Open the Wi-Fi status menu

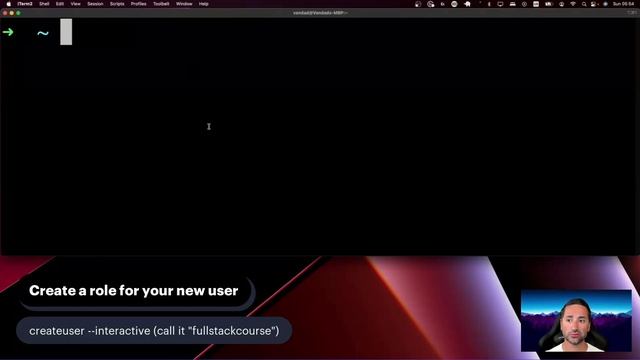(573, 4)
